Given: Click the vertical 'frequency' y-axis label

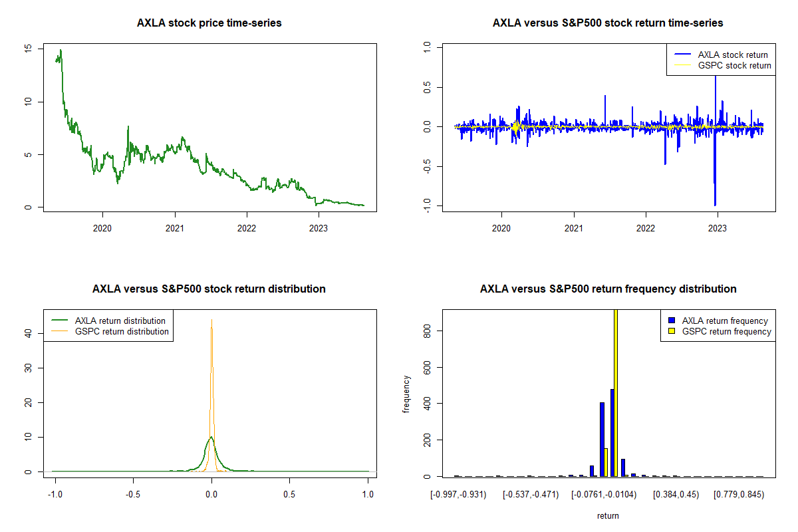Looking at the screenshot, I should point(406,394).
